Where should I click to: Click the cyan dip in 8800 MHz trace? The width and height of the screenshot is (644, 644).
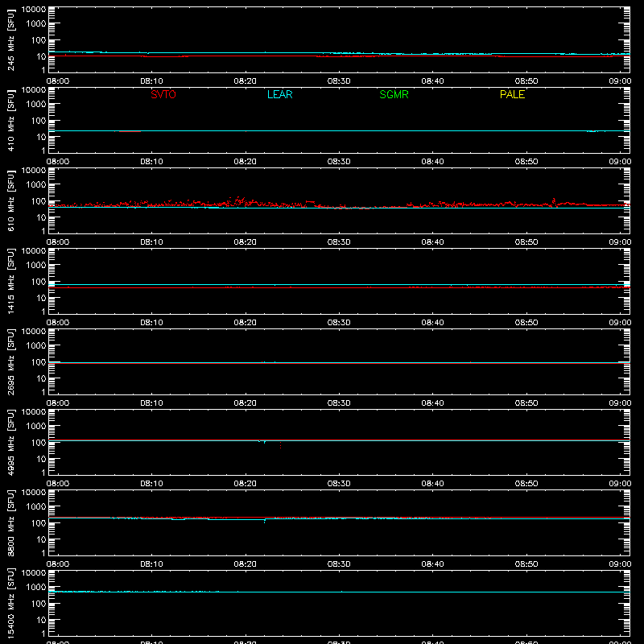coord(265,521)
